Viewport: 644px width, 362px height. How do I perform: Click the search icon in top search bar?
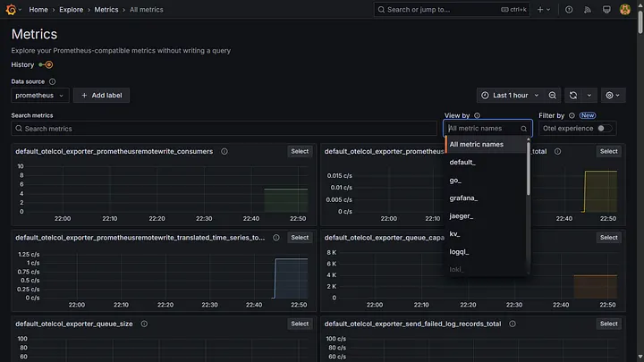pyautogui.click(x=381, y=10)
